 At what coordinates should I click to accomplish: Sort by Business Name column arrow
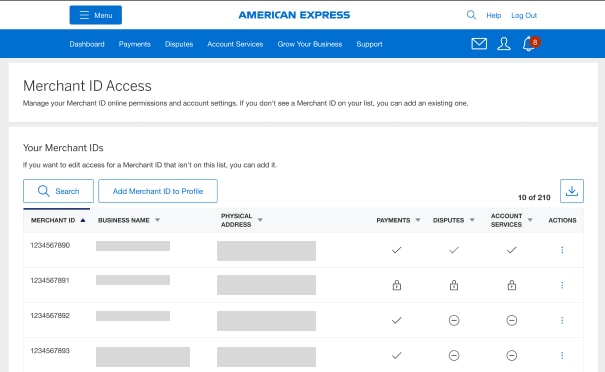[x=157, y=220]
